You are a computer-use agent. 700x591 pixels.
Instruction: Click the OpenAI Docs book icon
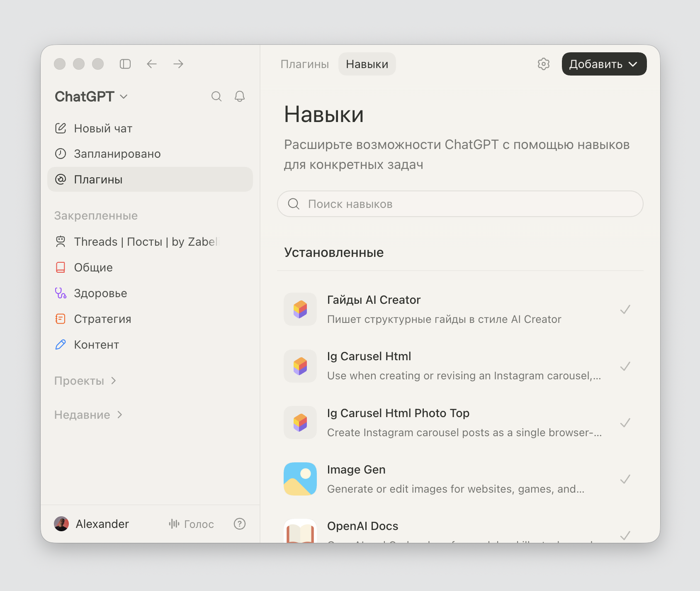click(300, 531)
